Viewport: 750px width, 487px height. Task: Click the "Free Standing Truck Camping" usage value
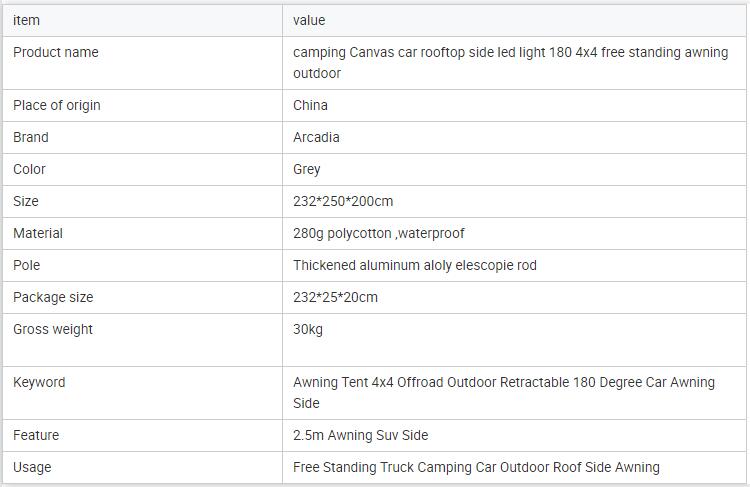476,467
